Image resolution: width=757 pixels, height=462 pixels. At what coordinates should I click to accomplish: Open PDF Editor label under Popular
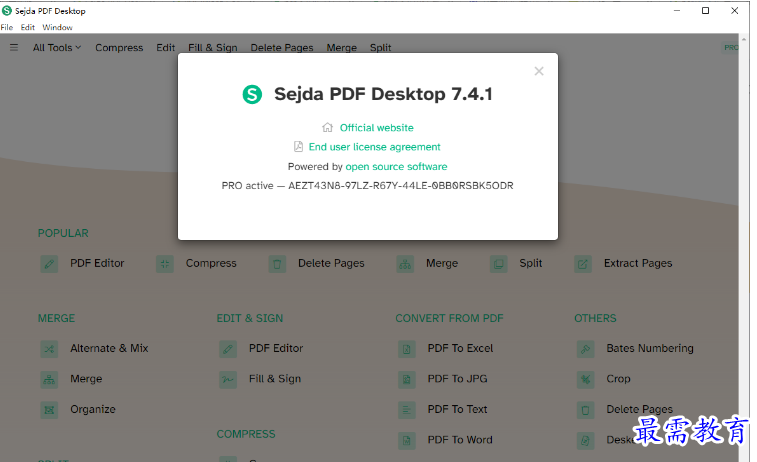(x=97, y=264)
